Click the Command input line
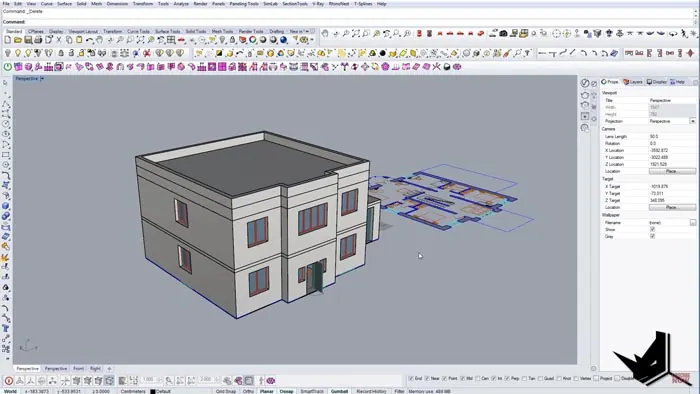The image size is (700, 394). point(348,22)
